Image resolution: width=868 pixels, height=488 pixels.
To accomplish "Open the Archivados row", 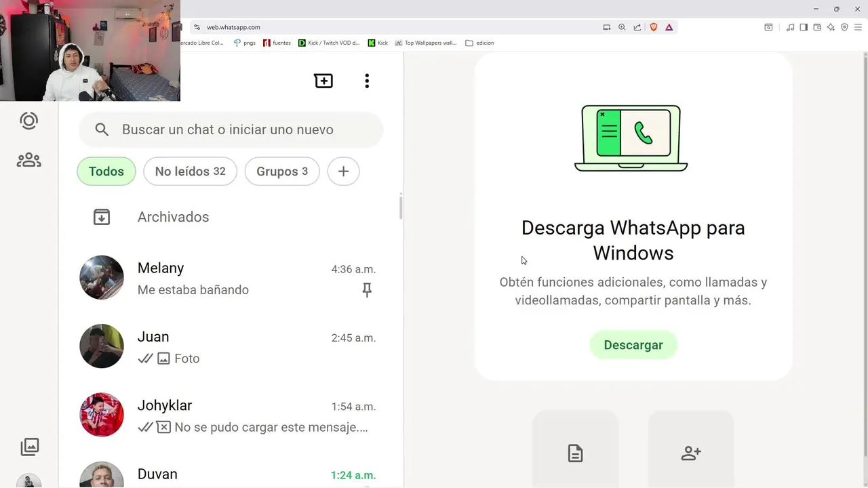I will click(x=231, y=217).
